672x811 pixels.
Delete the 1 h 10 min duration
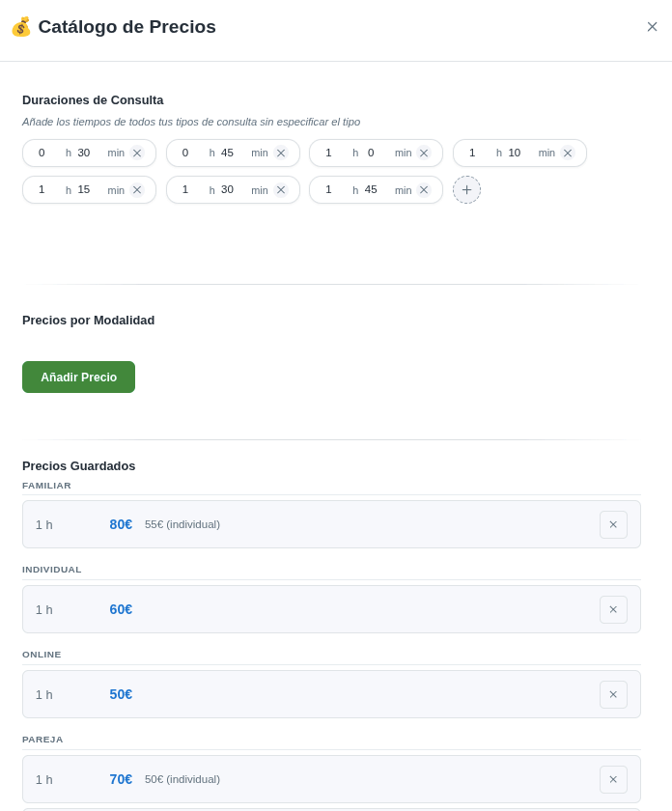[x=568, y=154]
